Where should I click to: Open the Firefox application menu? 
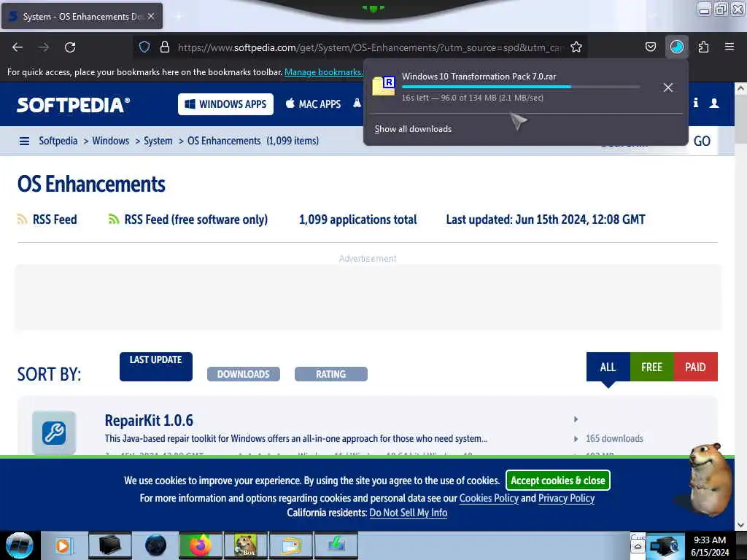(x=729, y=47)
